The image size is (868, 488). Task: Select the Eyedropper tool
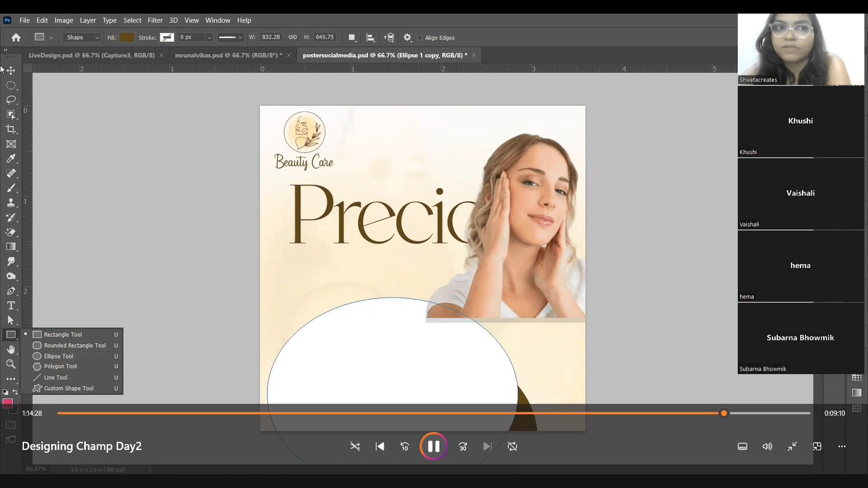[x=11, y=158]
